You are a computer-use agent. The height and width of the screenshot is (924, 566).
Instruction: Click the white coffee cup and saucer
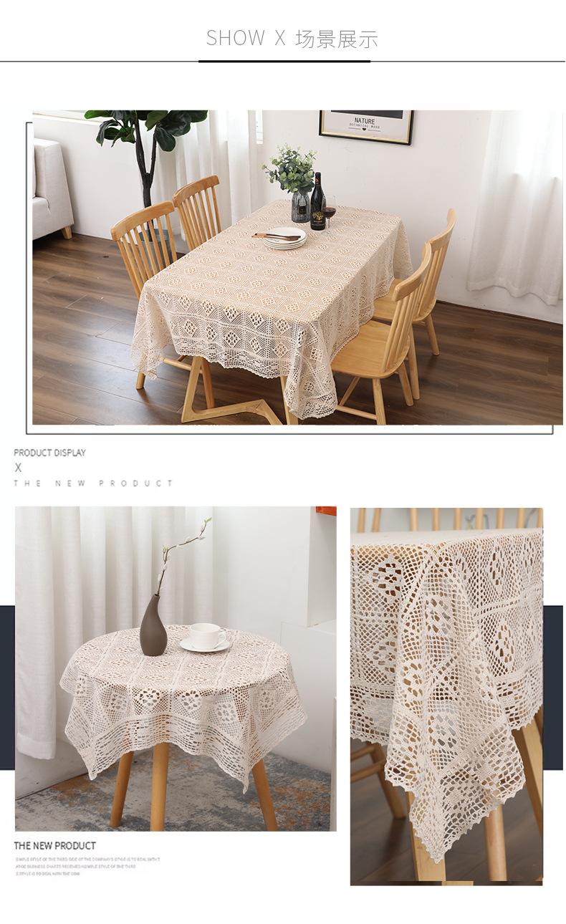206,637
